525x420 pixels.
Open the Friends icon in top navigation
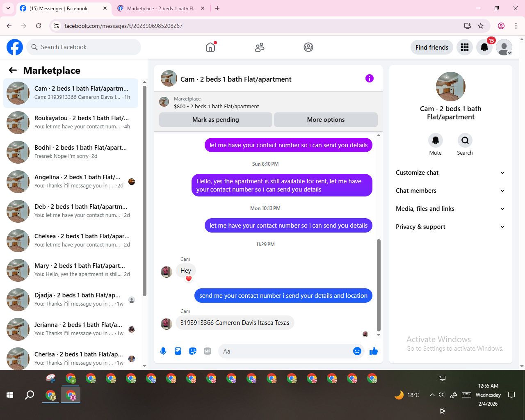pos(260,47)
